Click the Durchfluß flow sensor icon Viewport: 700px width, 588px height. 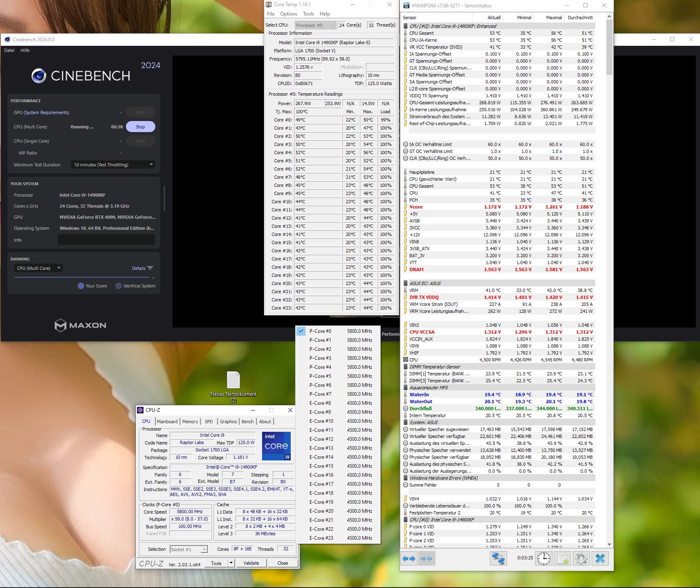[406, 408]
